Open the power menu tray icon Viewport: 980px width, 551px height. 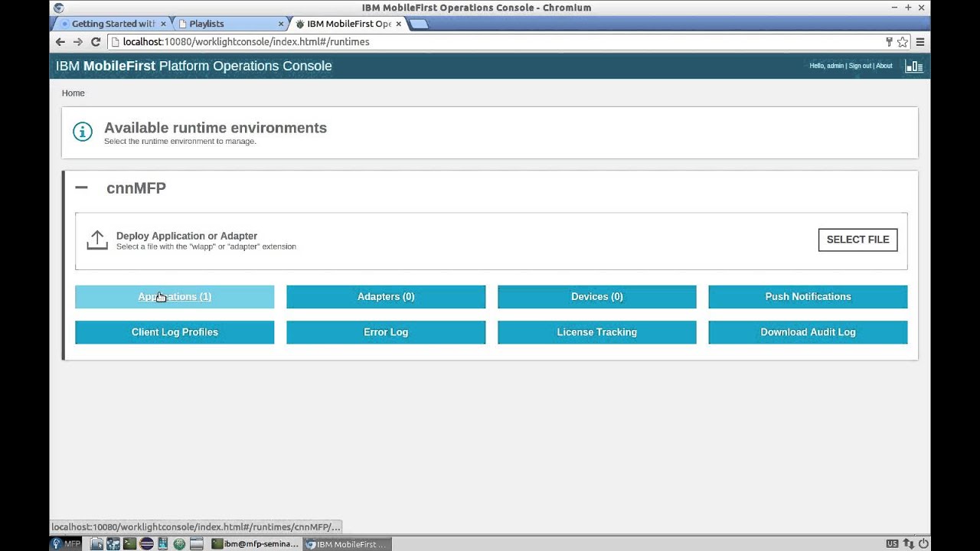tap(923, 544)
